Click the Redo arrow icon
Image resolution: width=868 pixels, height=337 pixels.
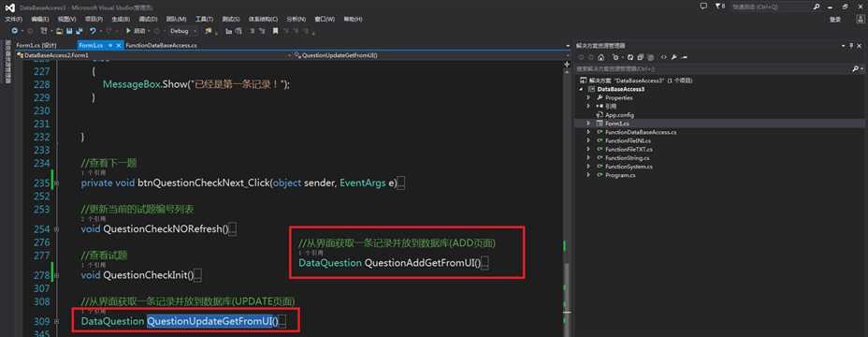[109, 31]
